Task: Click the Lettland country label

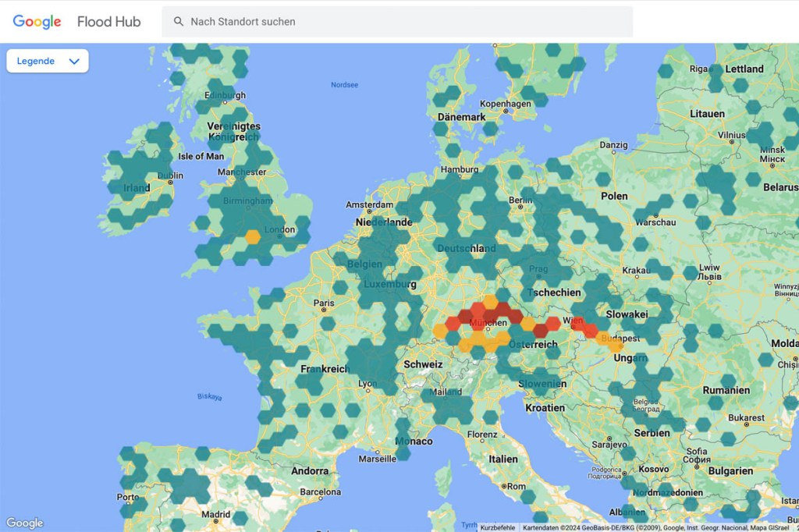Action: tap(744, 69)
